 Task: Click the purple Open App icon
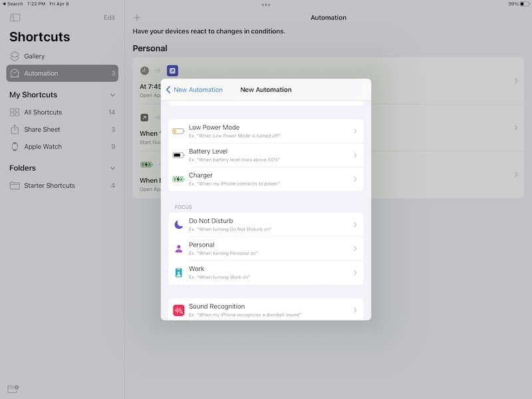(x=172, y=70)
